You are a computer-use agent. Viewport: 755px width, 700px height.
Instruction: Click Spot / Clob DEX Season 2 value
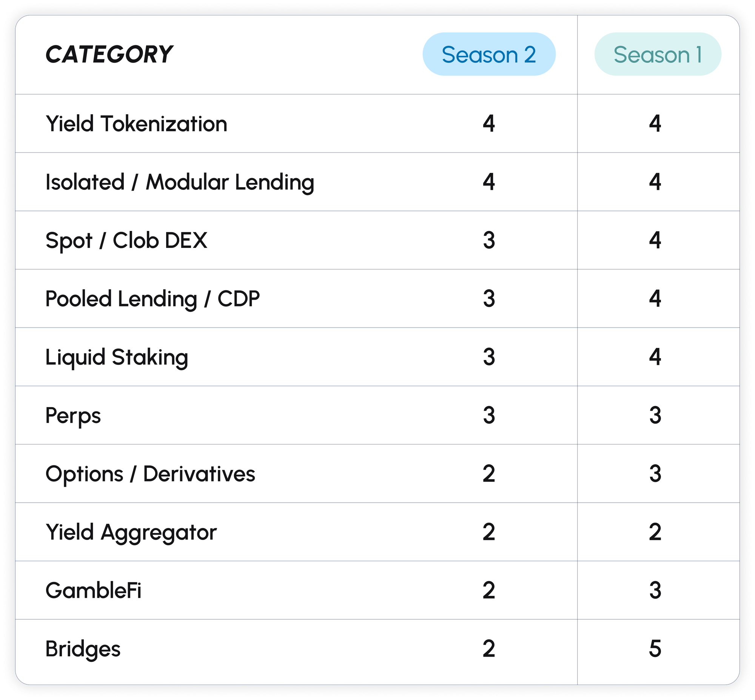point(488,240)
